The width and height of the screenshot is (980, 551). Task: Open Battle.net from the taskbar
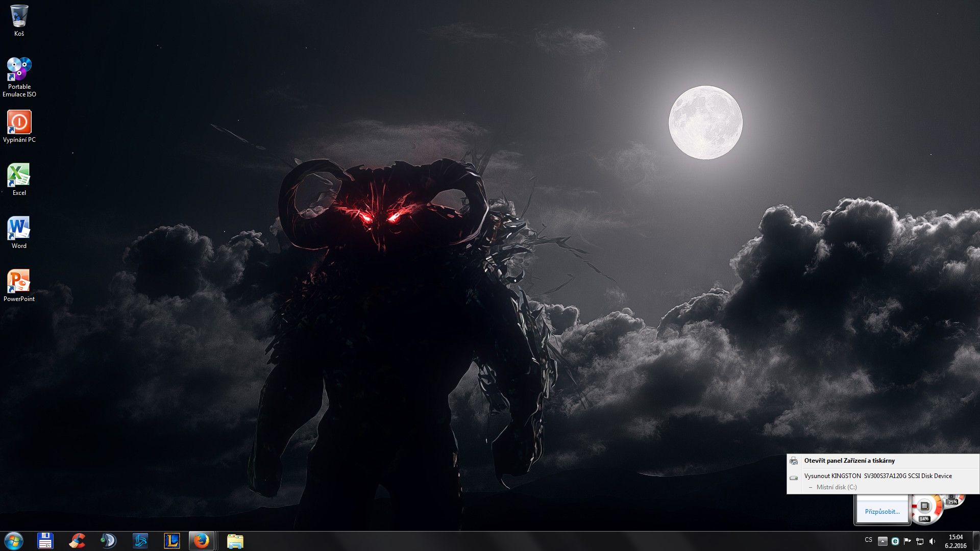[140, 541]
